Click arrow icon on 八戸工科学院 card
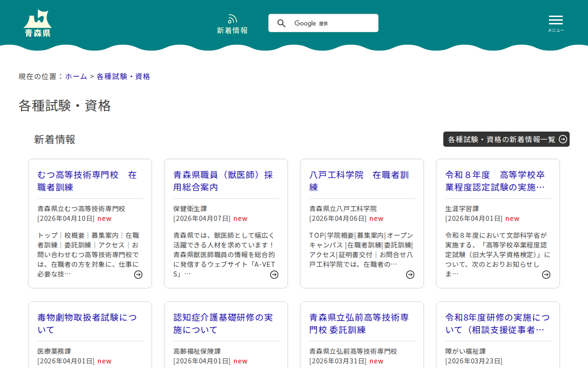 [410, 275]
